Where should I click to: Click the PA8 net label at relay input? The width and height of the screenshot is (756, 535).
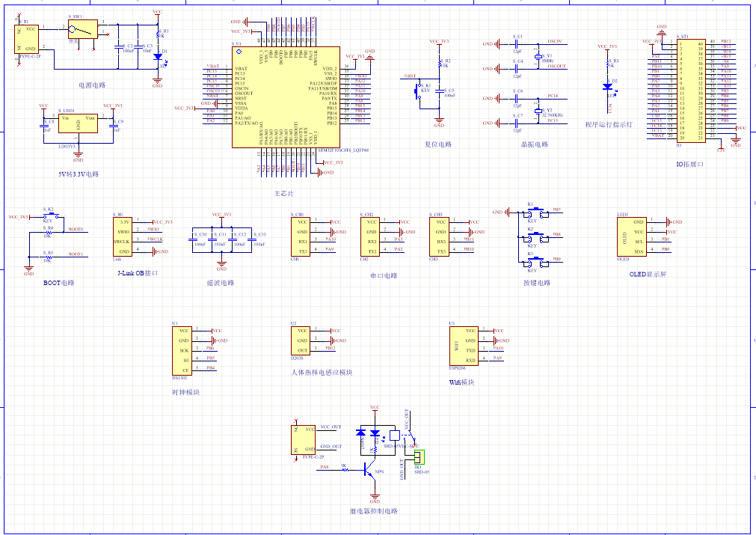click(x=325, y=467)
